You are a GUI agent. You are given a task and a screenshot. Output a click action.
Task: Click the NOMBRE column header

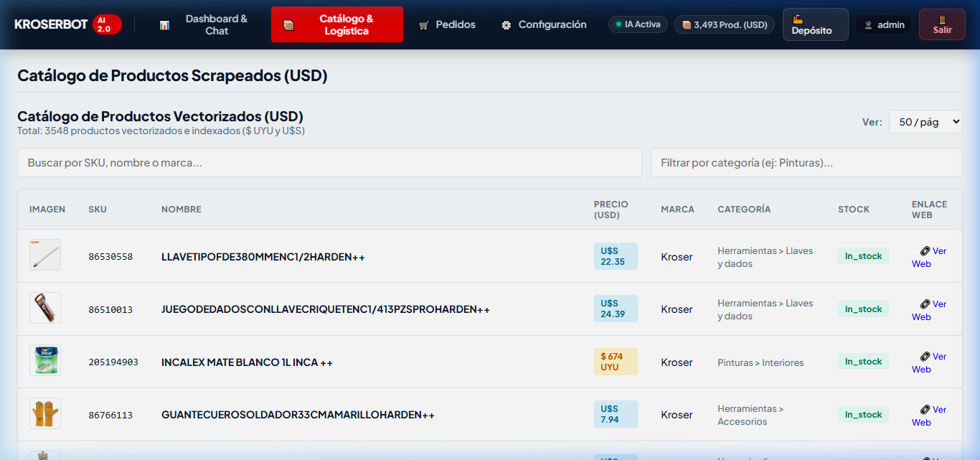coord(182,210)
